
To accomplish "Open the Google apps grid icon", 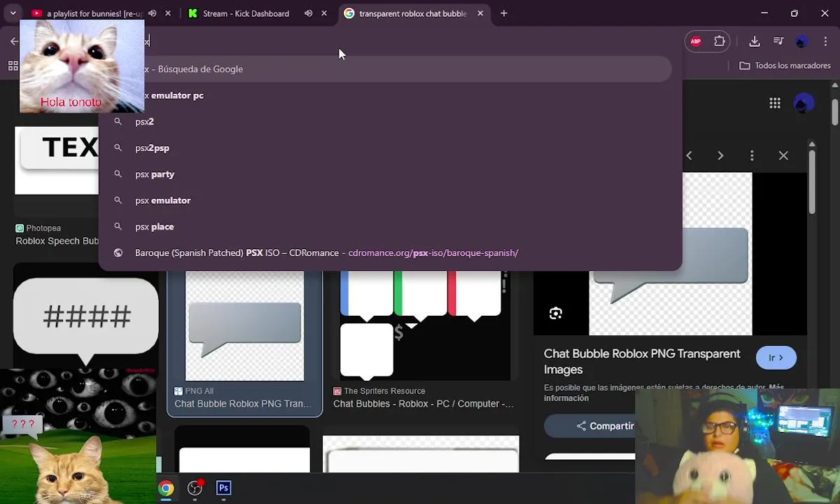I will coord(775,103).
